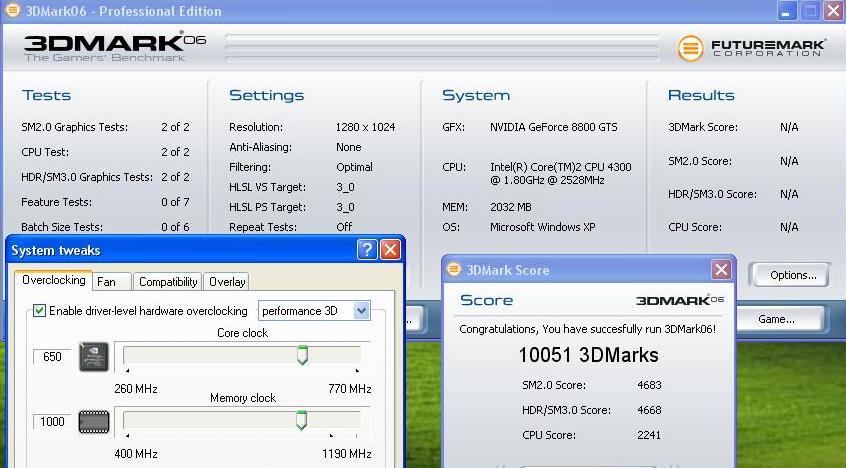The image size is (846, 468).
Task: Click the MEM value 2032 MB
Action: [510, 207]
